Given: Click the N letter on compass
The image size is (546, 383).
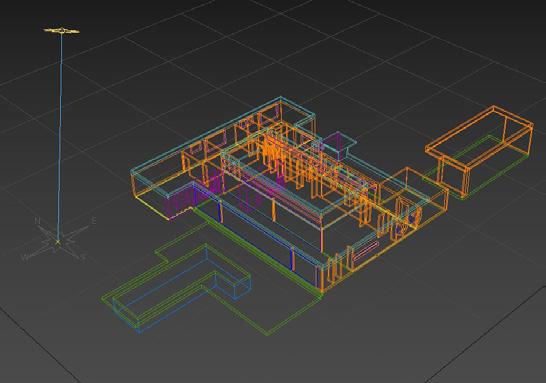Looking at the screenshot, I should [38, 221].
